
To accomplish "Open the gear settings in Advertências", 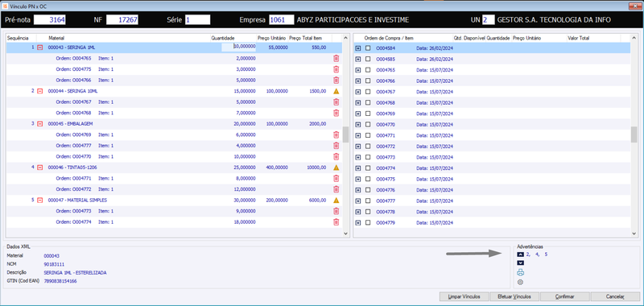I will [520, 282].
